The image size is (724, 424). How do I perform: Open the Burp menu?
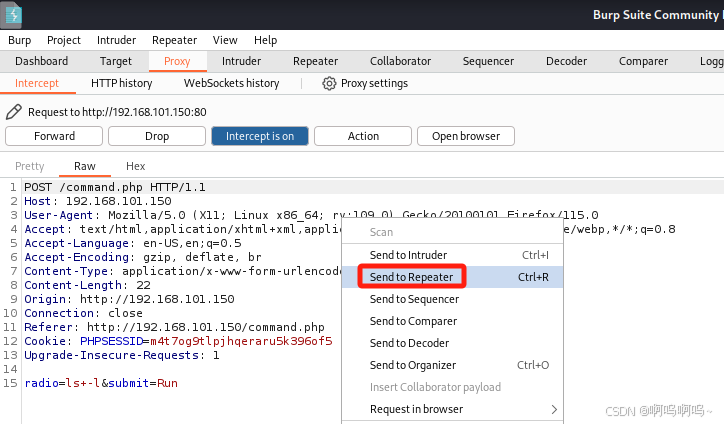tap(19, 40)
